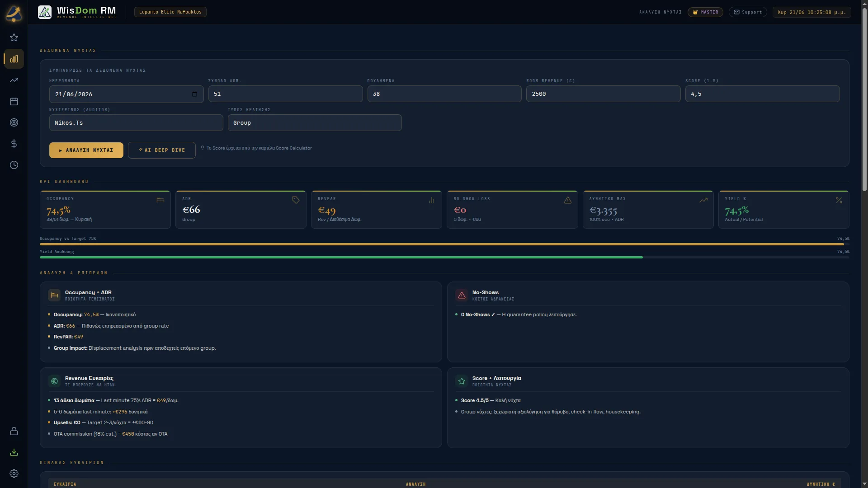The height and width of the screenshot is (488, 868).
Task: Click the 'OTA commission (18% est.)' line
Action: (111, 434)
